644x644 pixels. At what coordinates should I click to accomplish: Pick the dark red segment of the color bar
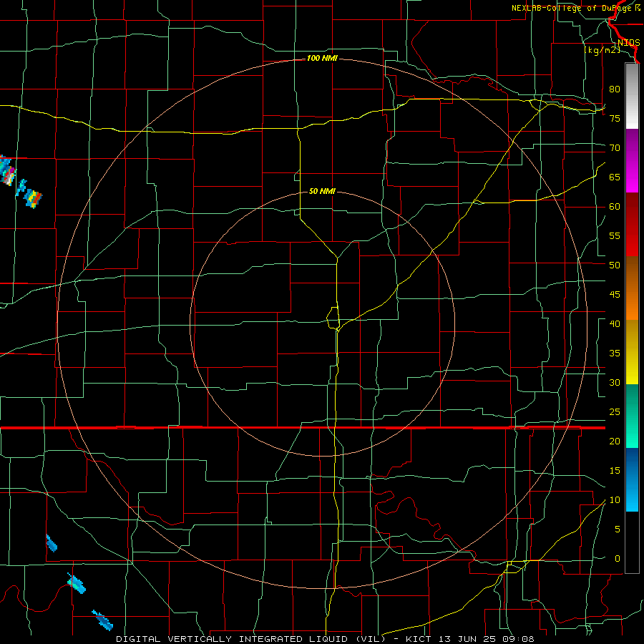(632, 224)
